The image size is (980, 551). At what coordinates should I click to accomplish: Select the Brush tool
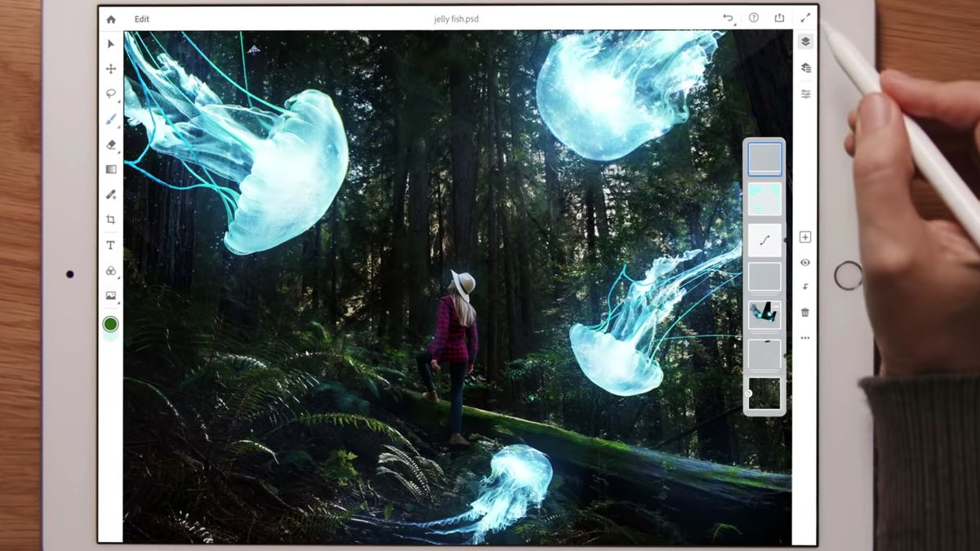[x=110, y=119]
